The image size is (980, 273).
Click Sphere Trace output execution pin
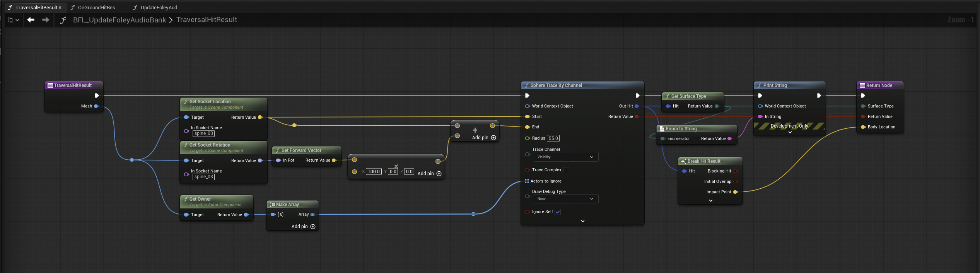pyautogui.click(x=637, y=96)
